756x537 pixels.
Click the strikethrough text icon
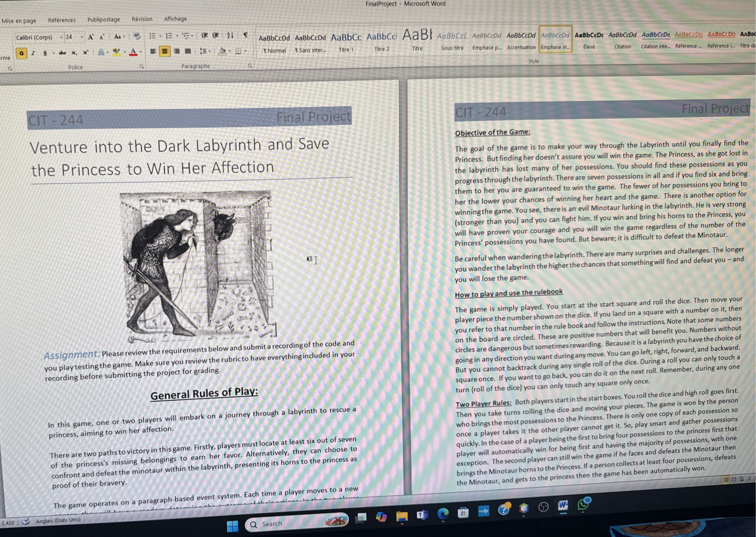(62, 53)
